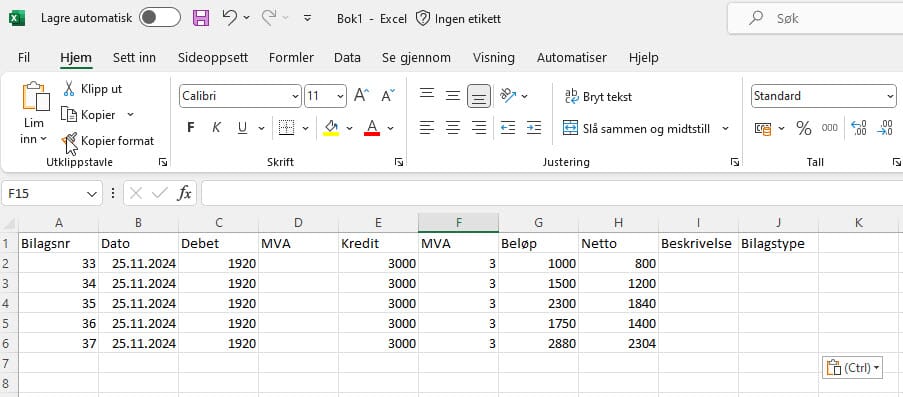Increase font size with larger A icon
This screenshot has height=397, width=903.
click(x=361, y=96)
